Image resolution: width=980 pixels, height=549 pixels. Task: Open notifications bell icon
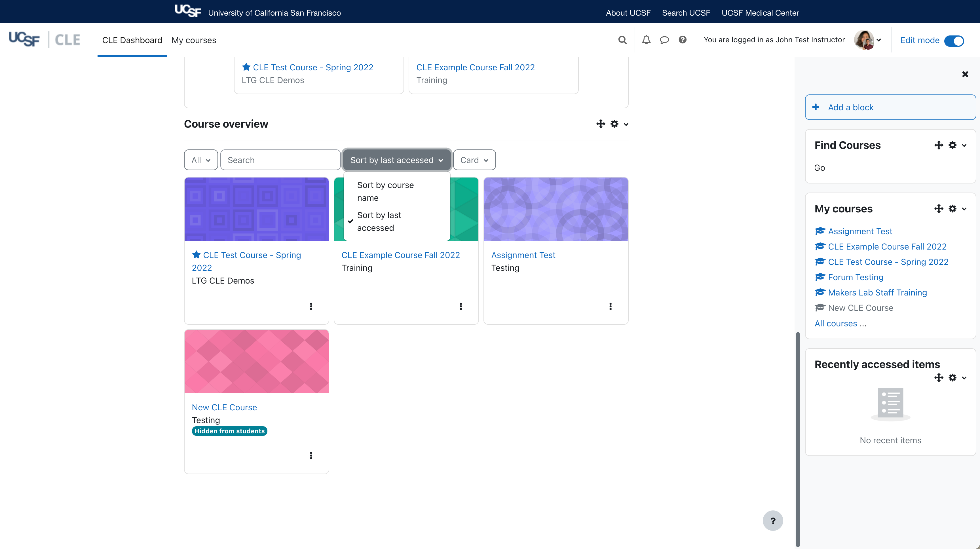click(x=646, y=40)
